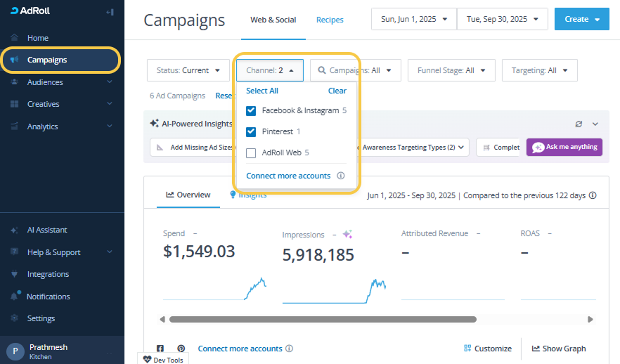Click the Pinterest icon below the chart
The image size is (620, 364).
tap(181, 349)
